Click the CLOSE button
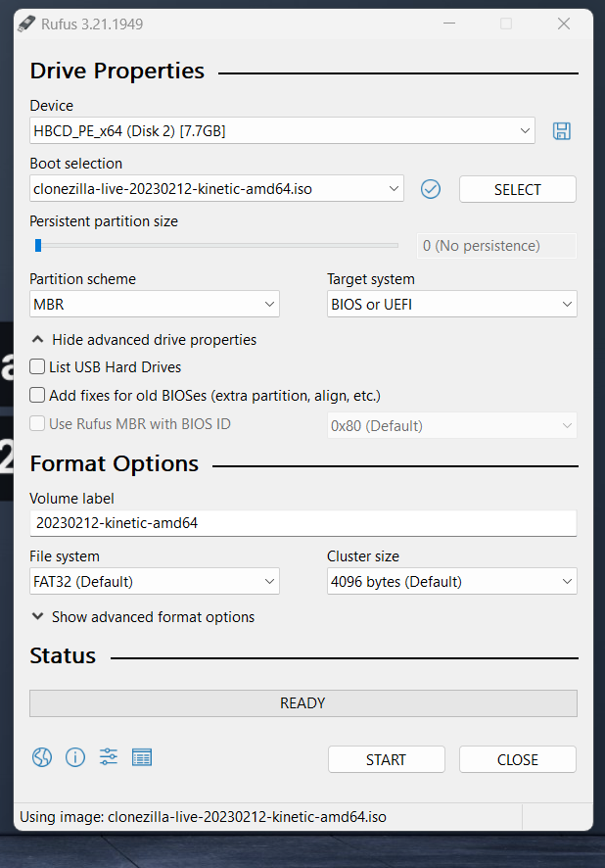 [x=518, y=759]
